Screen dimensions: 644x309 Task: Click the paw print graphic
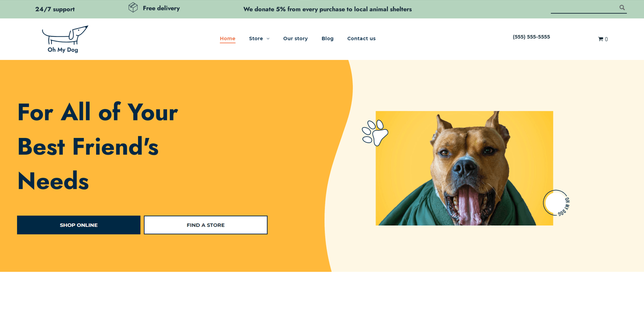[x=375, y=133]
